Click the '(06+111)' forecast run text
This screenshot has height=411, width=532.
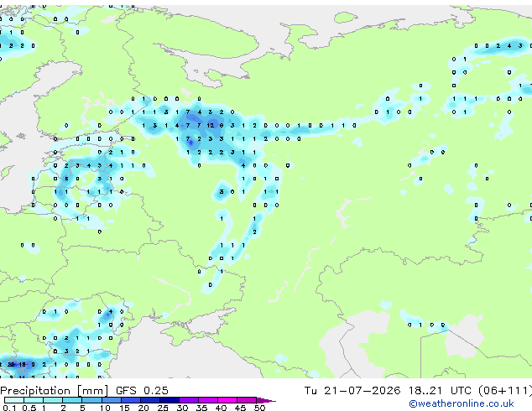[505, 391]
